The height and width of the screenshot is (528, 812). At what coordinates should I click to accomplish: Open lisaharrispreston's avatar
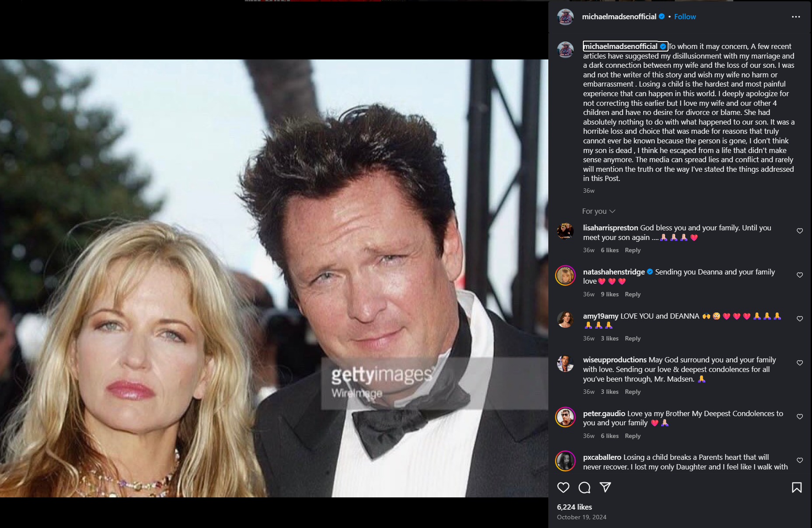point(565,231)
